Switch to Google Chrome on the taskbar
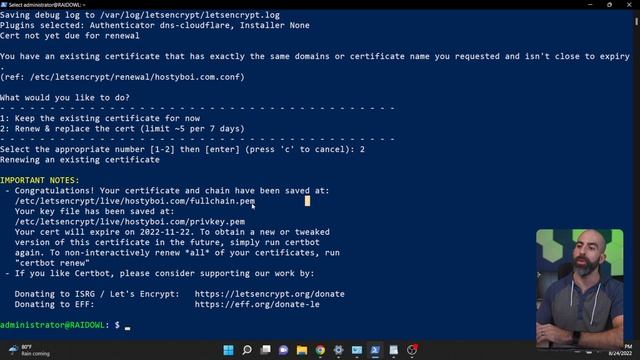The height and width of the screenshot is (360, 640). click(x=320, y=350)
